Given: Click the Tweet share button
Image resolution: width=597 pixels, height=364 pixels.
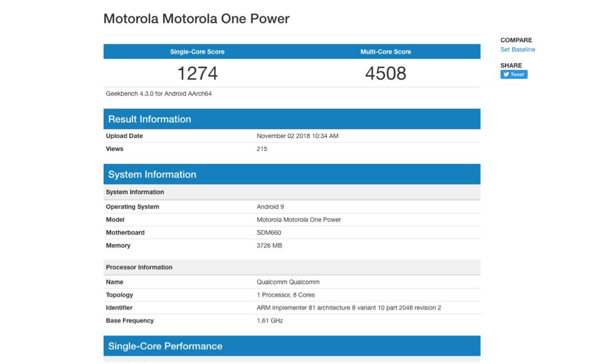Looking at the screenshot, I should click(x=513, y=75).
